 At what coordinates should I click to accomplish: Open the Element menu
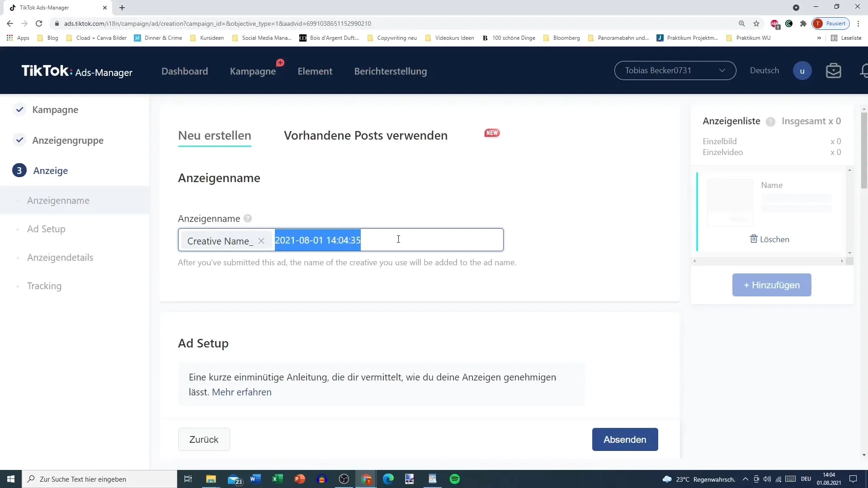coord(315,71)
